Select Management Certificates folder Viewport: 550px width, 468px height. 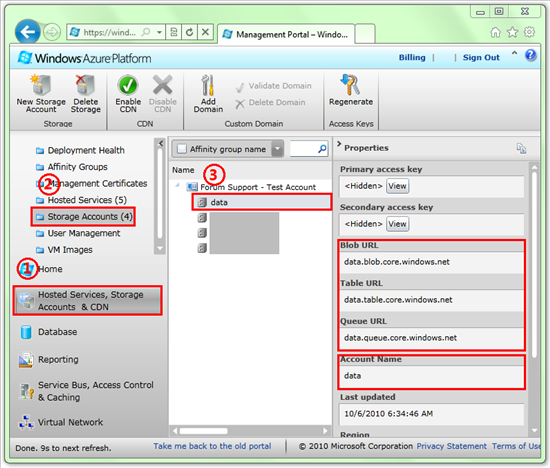92,183
